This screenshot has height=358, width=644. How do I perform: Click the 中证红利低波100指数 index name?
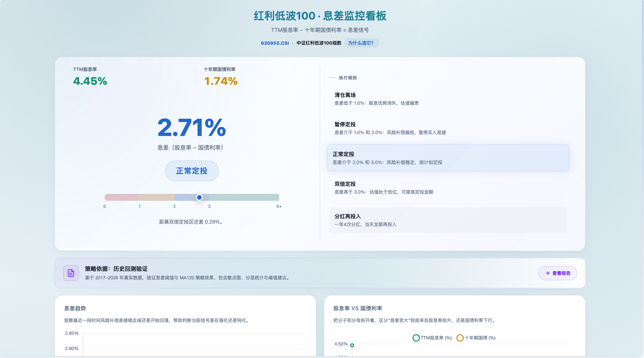[x=319, y=43]
